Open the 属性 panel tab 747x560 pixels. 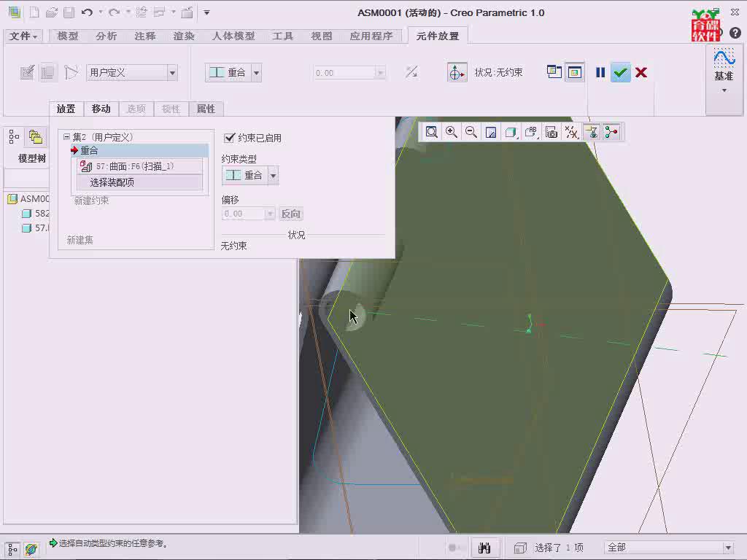[x=206, y=109]
